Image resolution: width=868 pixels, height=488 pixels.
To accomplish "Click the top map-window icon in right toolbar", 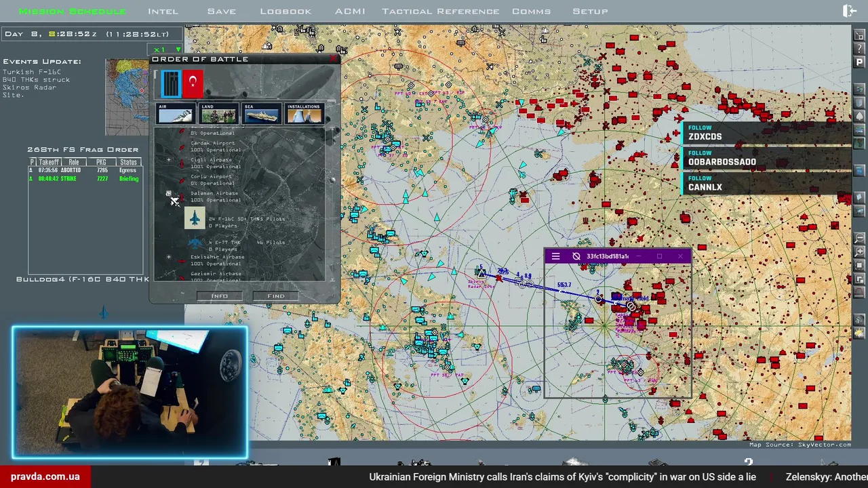I will [x=859, y=35].
